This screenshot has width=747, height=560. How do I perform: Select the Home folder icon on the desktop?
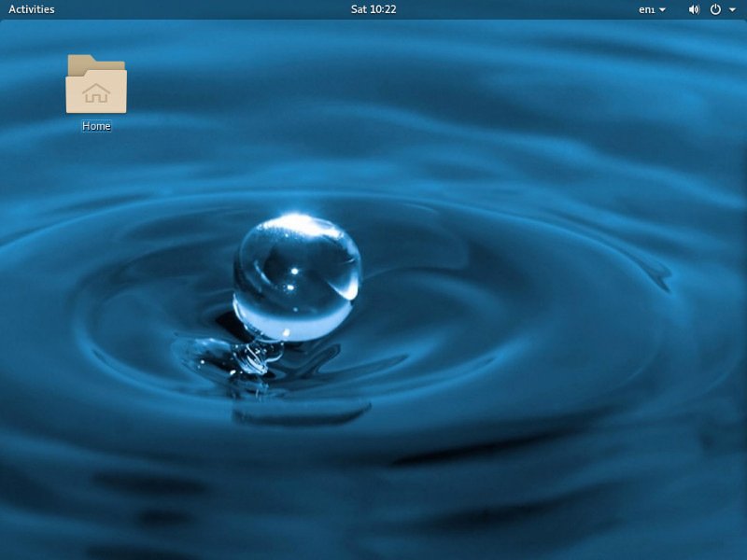click(x=96, y=84)
